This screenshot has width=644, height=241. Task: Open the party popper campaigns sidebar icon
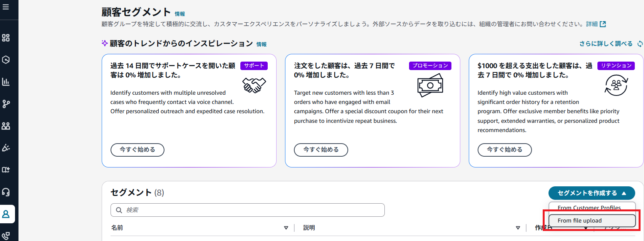[x=6, y=148]
